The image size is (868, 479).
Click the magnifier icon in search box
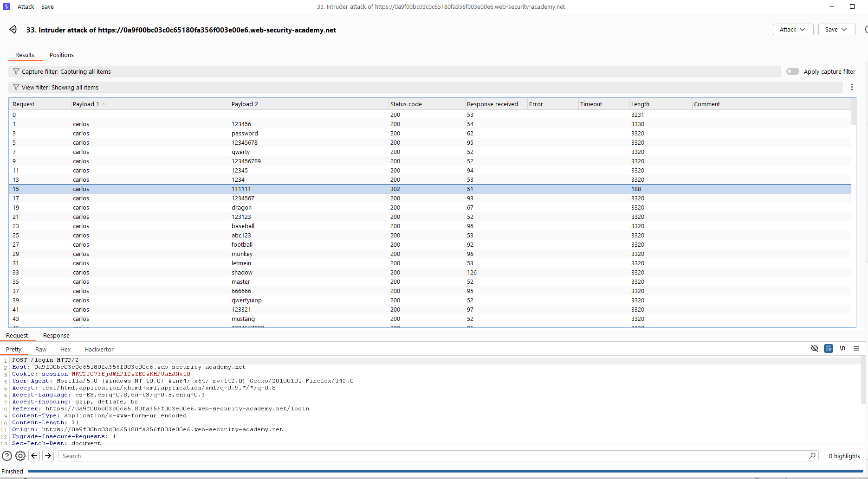pyautogui.click(x=812, y=456)
